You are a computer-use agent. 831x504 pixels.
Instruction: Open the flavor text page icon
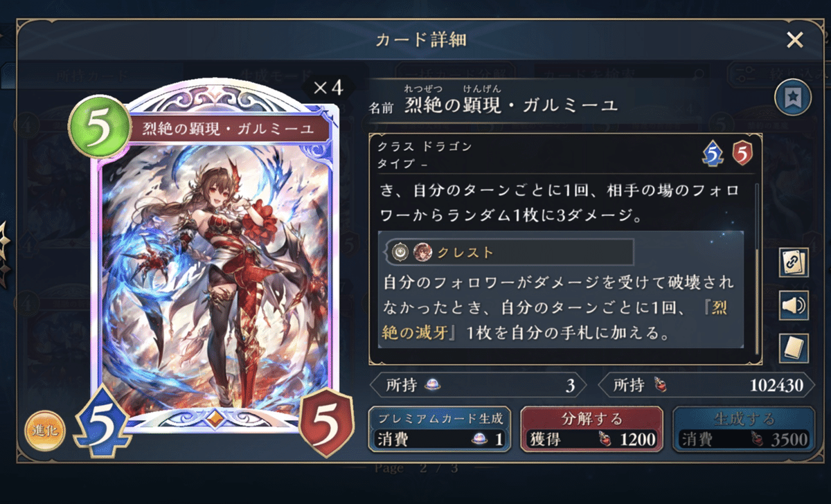tap(794, 348)
